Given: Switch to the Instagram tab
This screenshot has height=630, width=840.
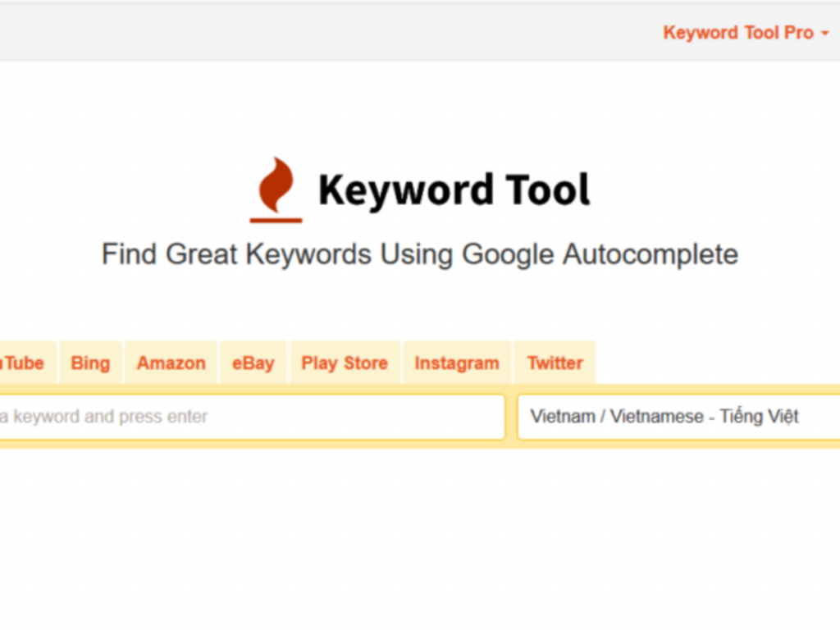Looking at the screenshot, I should (x=457, y=363).
